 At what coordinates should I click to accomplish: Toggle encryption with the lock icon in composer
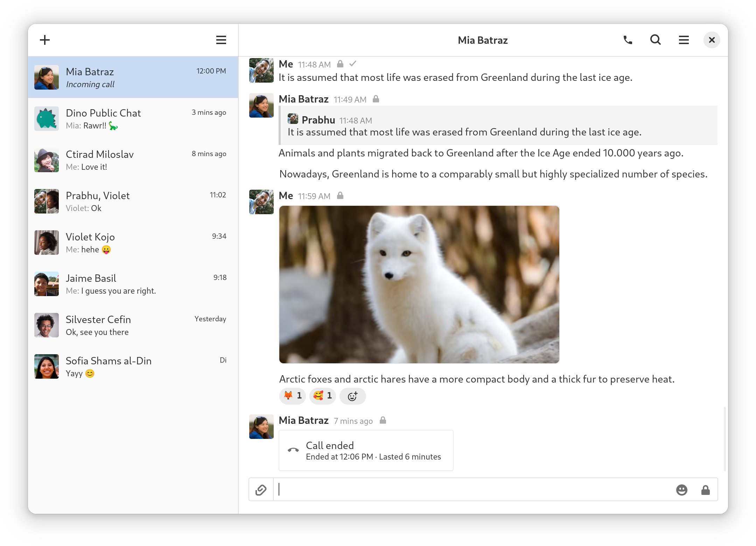coord(706,489)
